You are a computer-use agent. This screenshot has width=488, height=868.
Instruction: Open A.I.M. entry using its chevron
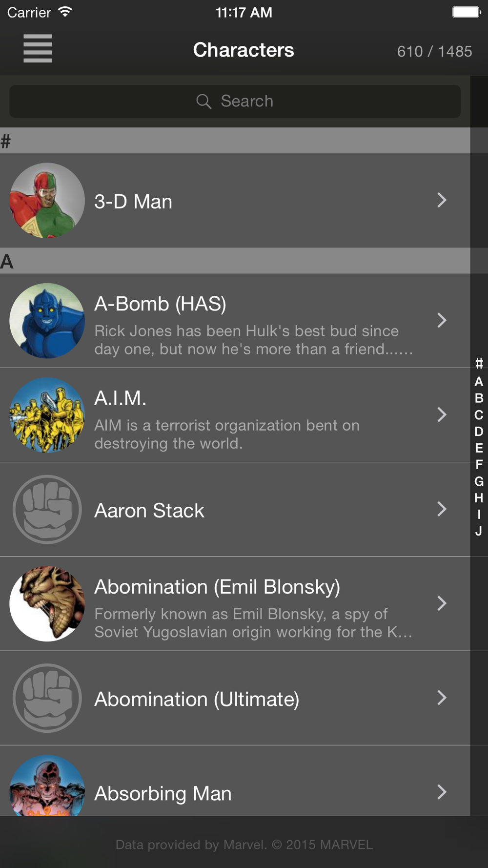click(x=442, y=415)
